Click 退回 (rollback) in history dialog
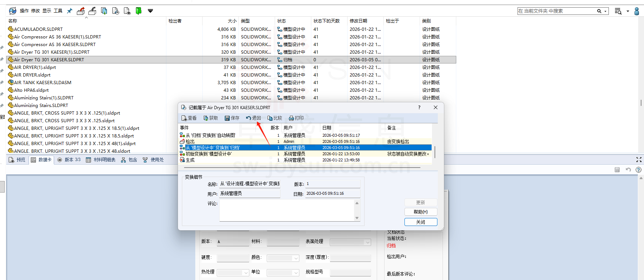 (x=253, y=118)
